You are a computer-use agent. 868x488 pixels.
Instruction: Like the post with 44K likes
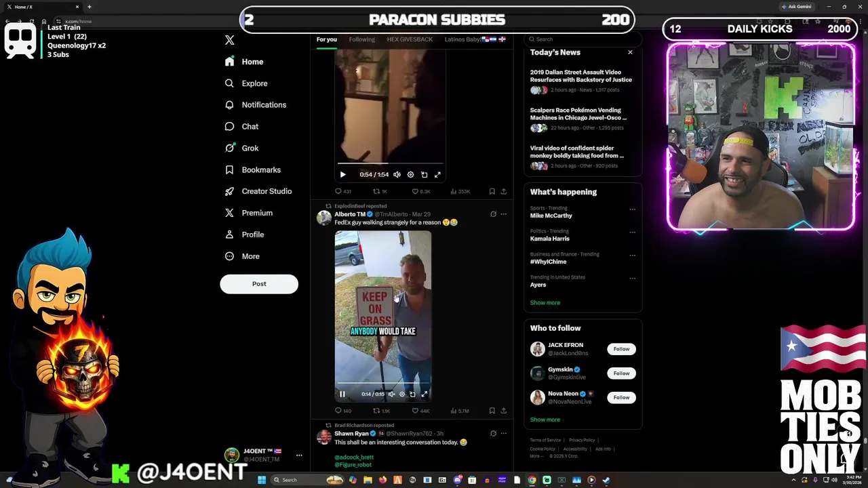[x=420, y=411]
